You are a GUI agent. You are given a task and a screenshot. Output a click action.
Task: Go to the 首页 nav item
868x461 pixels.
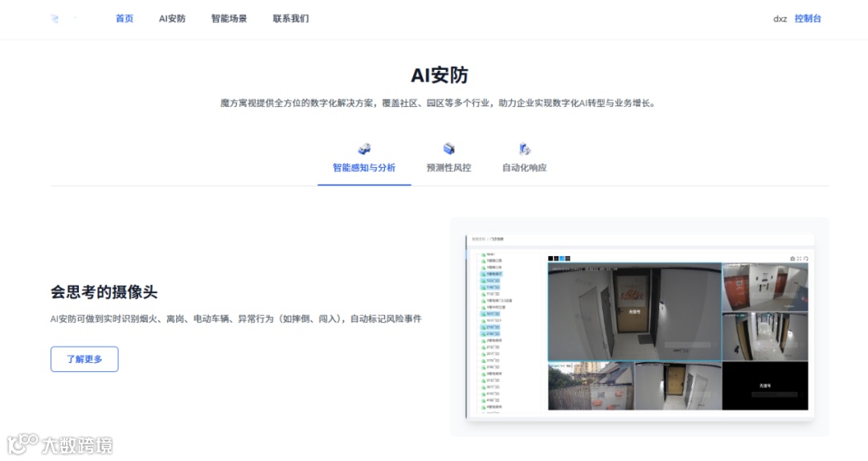[125, 18]
